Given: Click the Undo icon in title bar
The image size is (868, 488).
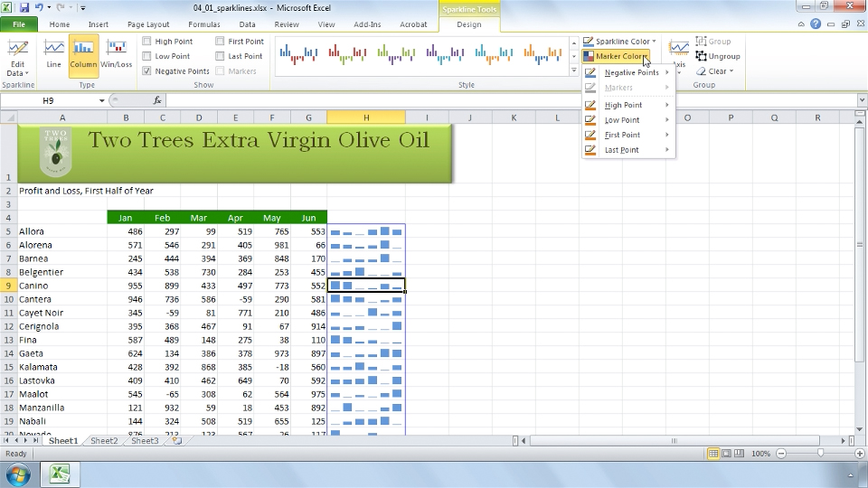Looking at the screenshot, I should click(39, 8).
